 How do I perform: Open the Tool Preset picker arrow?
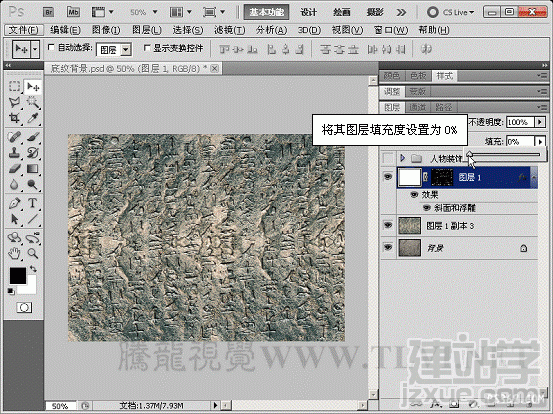(35, 49)
